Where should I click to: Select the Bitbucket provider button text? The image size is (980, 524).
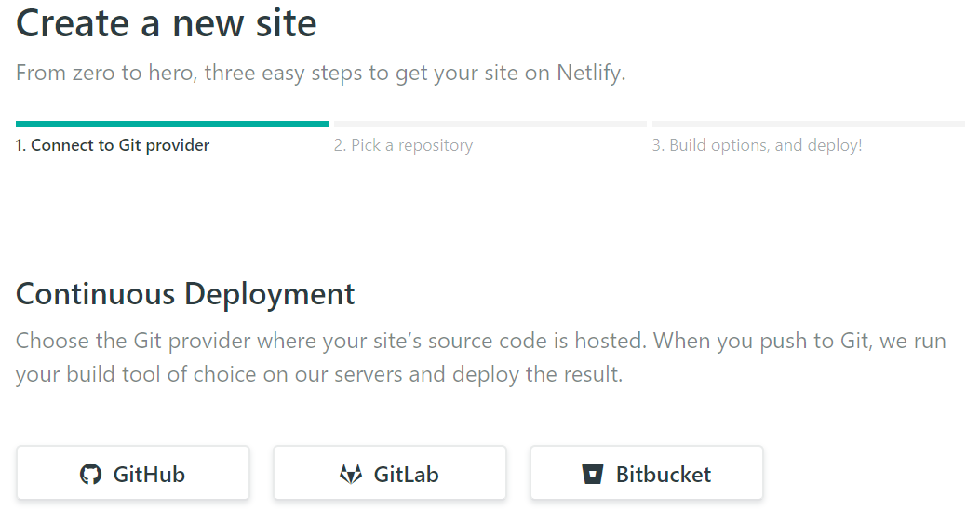coord(664,474)
